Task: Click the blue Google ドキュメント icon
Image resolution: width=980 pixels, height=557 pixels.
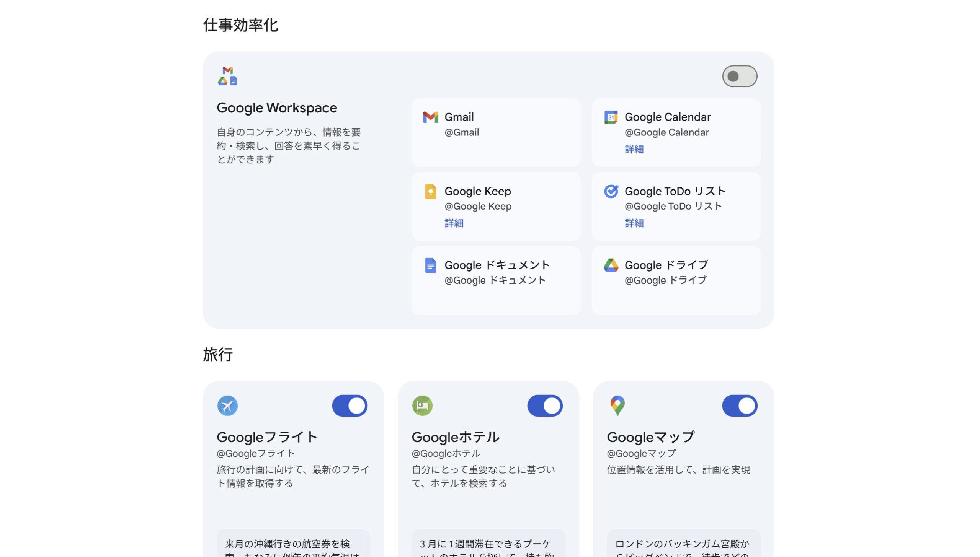Action: tap(430, 265)
